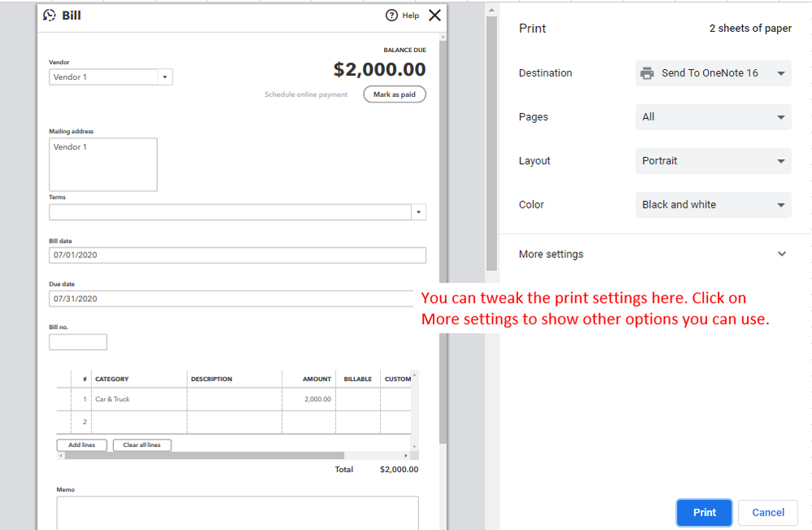Click horizontal scrollbar right arrow of table
Screen dimensions: 812x530
(405, 455)
